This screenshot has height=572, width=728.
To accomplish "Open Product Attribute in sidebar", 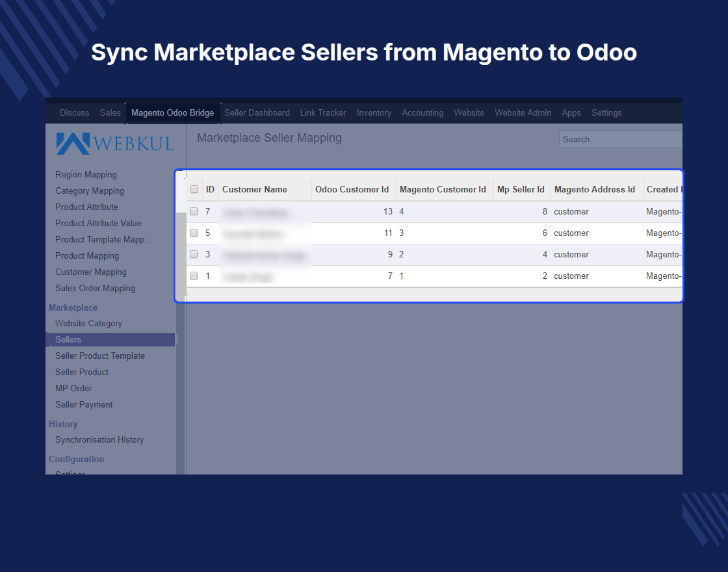I will tap(86, 207).
